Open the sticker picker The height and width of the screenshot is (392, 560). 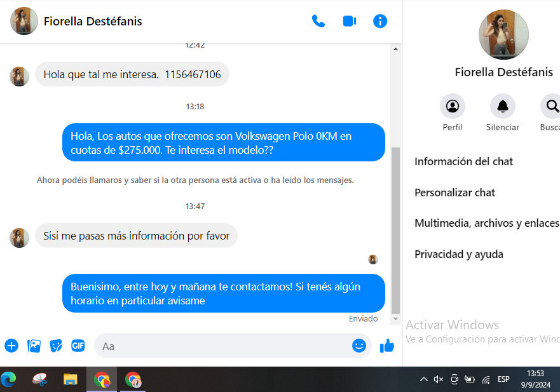[56, 346]
